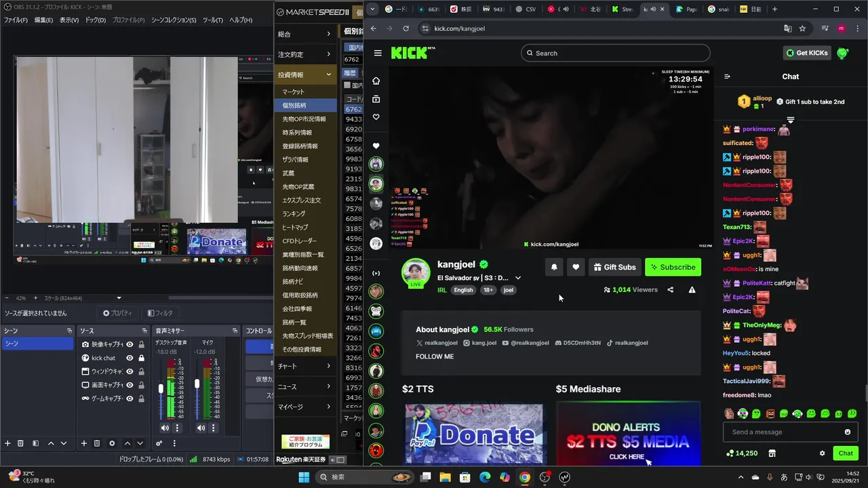This screenshot has width=868, height=488.
Task: Expand マイページ section in MarketSpeed
Action: (305, 407)
